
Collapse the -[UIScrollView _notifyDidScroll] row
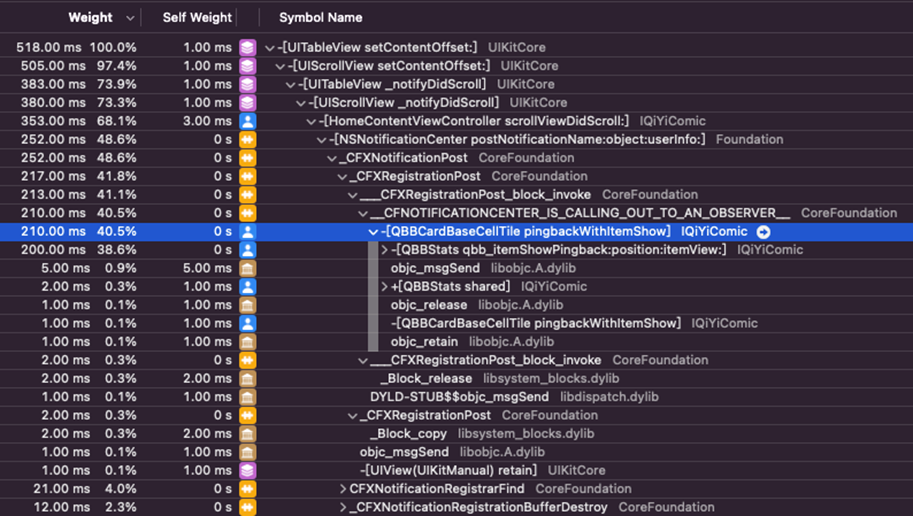300,103
